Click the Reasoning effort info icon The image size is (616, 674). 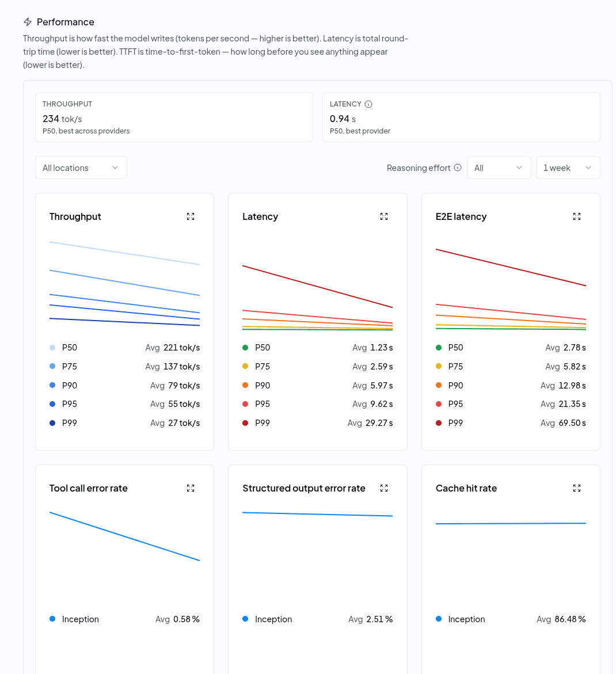click(x=458, y=167)
